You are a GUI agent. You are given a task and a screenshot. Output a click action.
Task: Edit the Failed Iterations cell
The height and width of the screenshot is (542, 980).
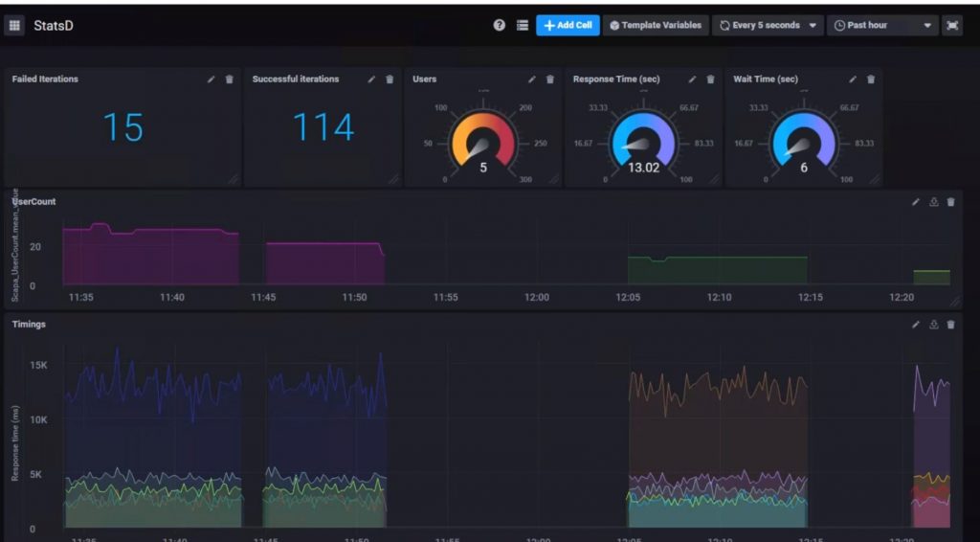pyautogui.click(x=212, y=79)
